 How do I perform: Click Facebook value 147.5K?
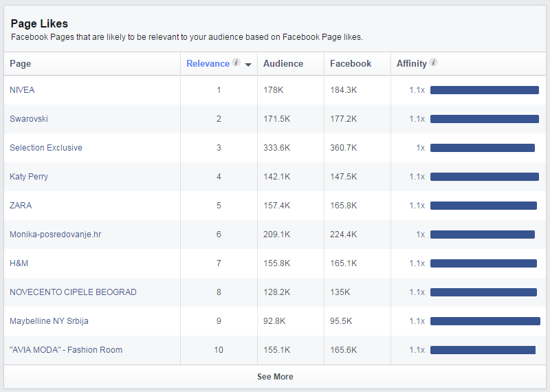pos(343,177)
